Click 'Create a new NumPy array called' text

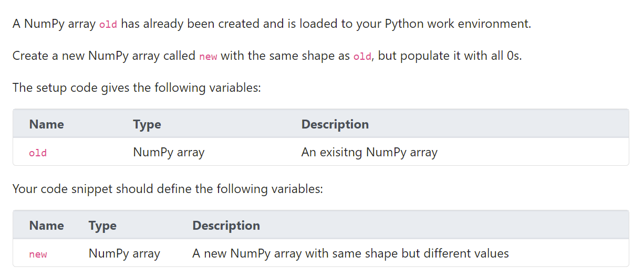click(104, 56)
